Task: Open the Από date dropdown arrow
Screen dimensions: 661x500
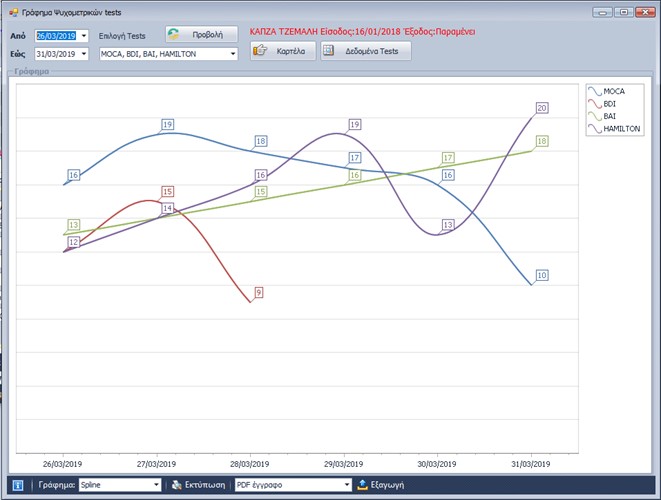Action: 84,36
